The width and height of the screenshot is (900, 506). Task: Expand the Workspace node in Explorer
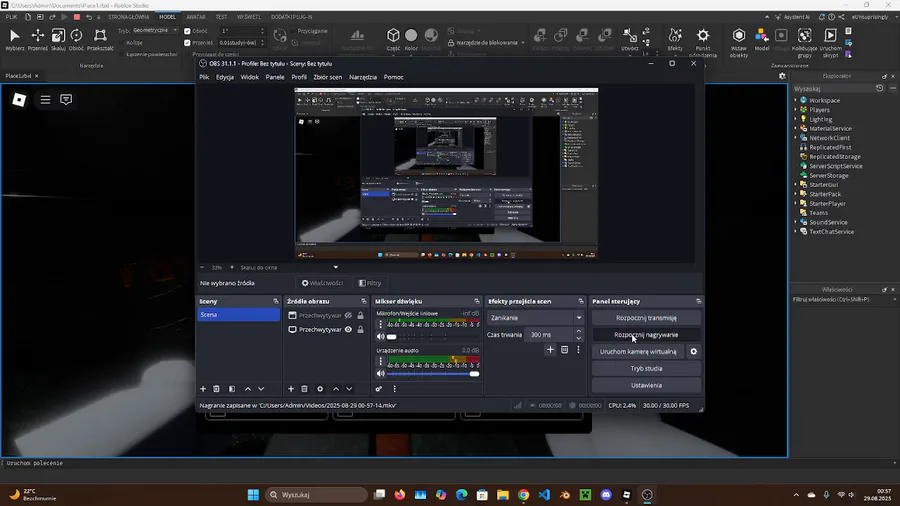(796, 100)
